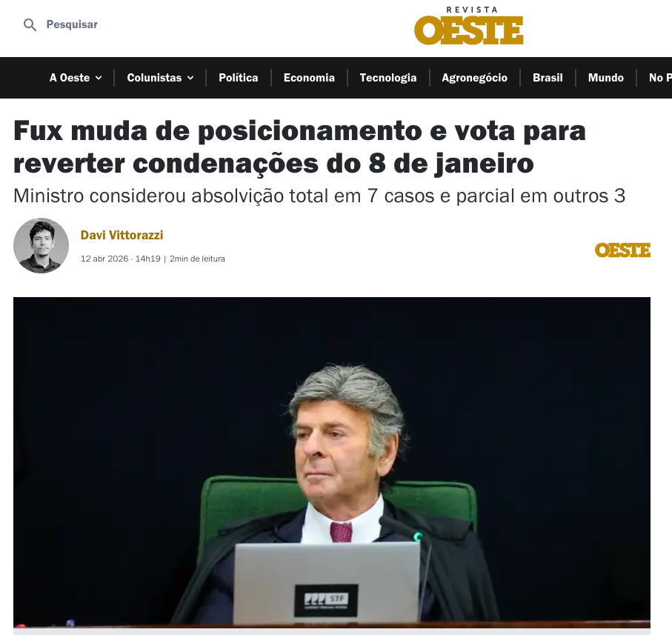The width and height of the screenshot is (672, 635).
Task: Open the main article photo of the judge
Action: [332, 462]
